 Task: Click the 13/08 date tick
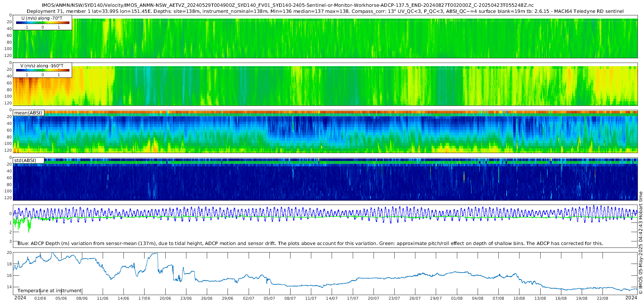[x=540, y=298]
